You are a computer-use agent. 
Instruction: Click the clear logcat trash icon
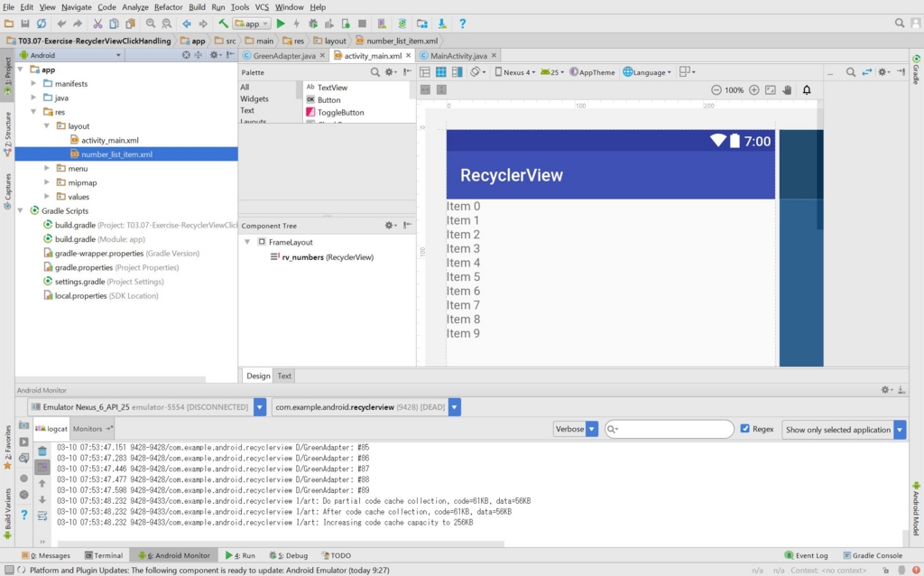tap(42, 451)
